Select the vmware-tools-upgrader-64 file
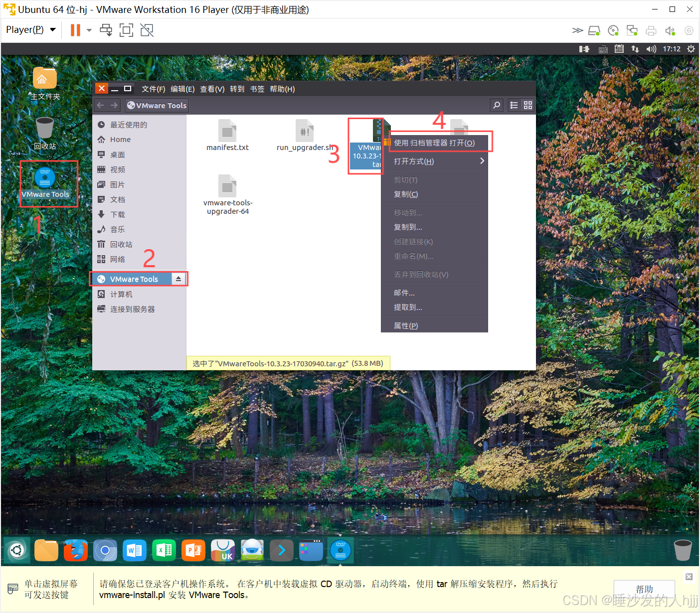This screenshot has height=613, width=700. (x=228, y=195)
